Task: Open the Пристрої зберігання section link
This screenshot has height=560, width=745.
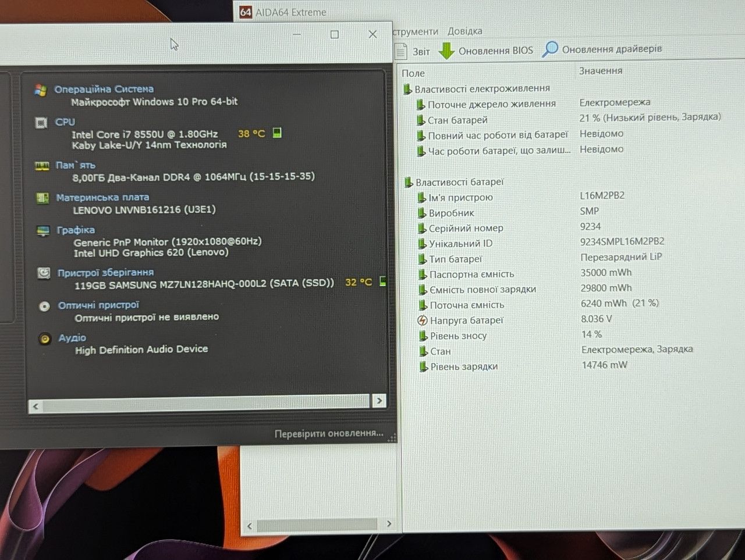Action: tap(105, 272)
